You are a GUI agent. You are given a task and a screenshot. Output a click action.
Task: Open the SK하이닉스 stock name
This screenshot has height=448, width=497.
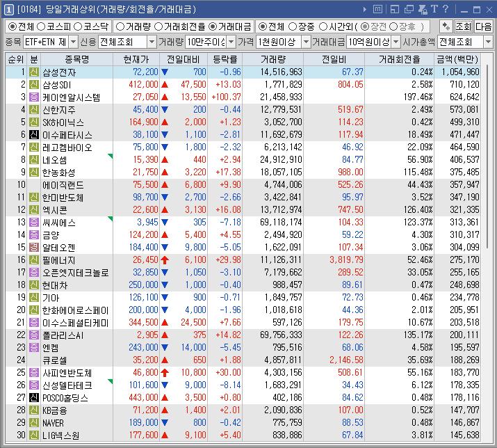click(63, 122)
